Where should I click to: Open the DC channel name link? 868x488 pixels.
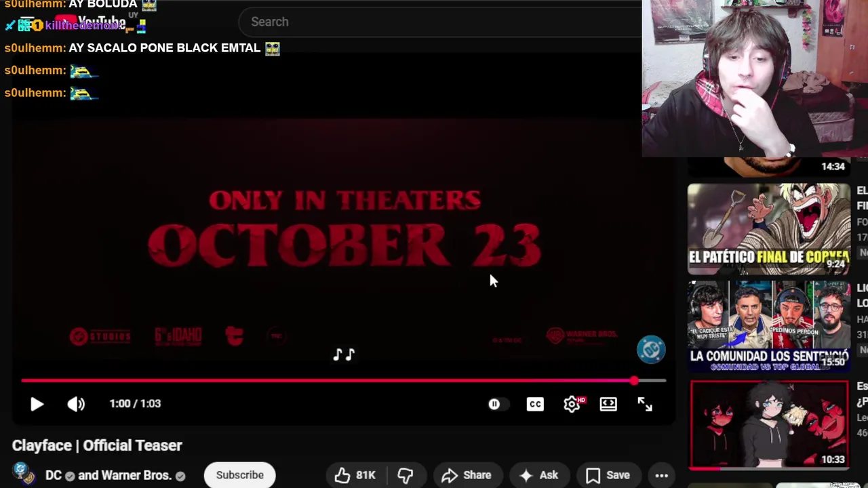coord(54,475)
